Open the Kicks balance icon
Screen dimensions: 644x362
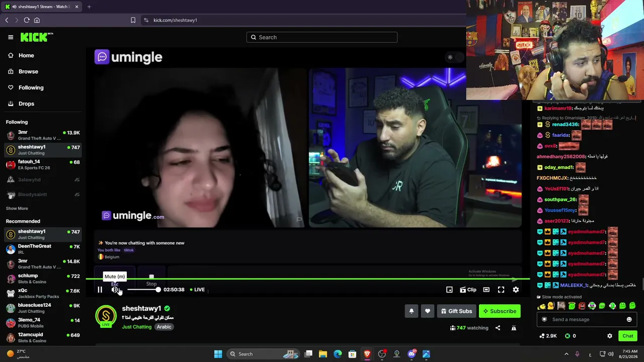(x=568, y=336)
